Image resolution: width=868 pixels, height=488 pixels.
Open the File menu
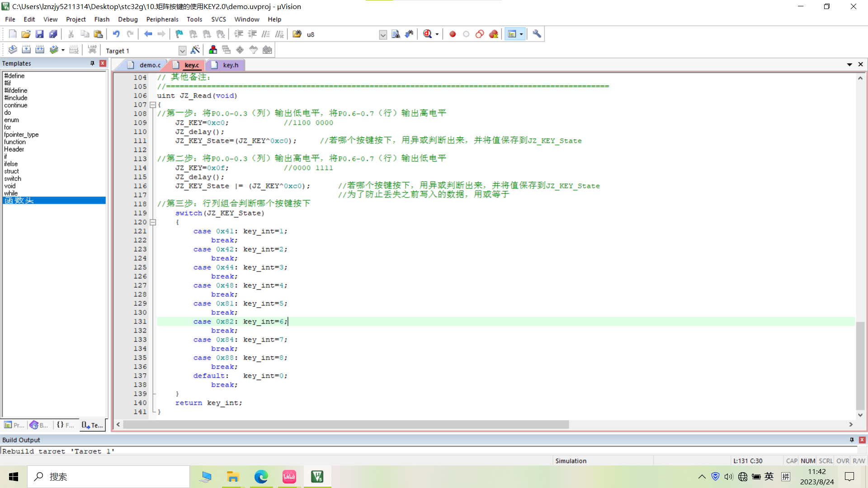(x=10, y=19)
